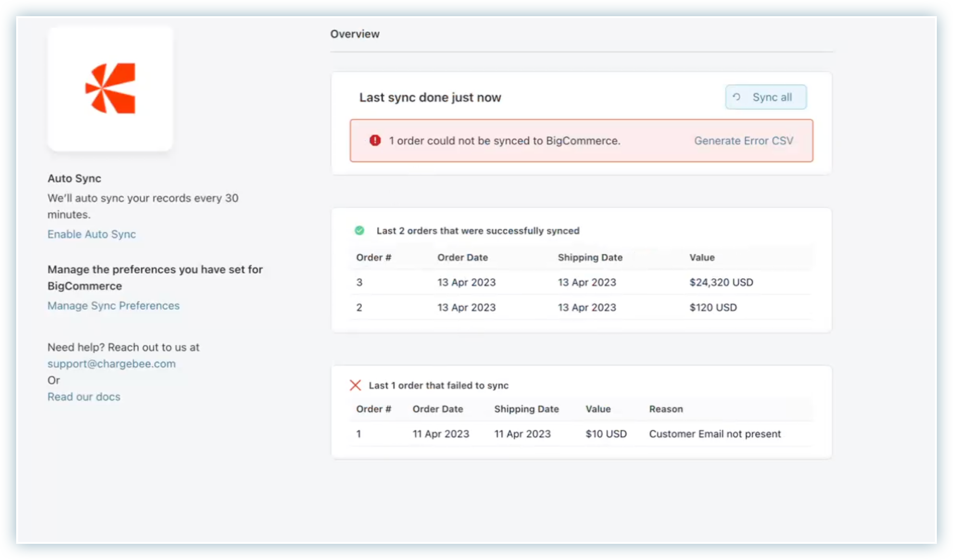The height and width of the screenshot is (560, 953).
Task: Click the Value header in synced orders
Action: click(x=702, y=257)
